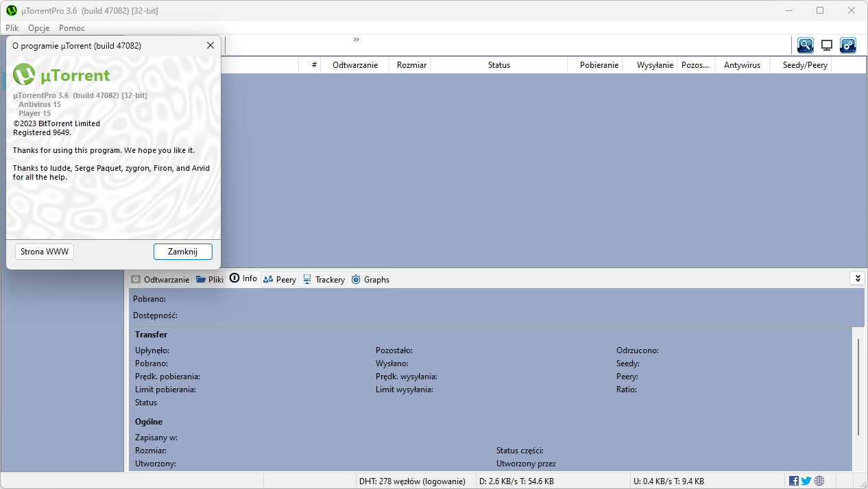Sort by the Pobieranie column header
Viewport: 868px width, 489px height.
click(x=595, y=65)
